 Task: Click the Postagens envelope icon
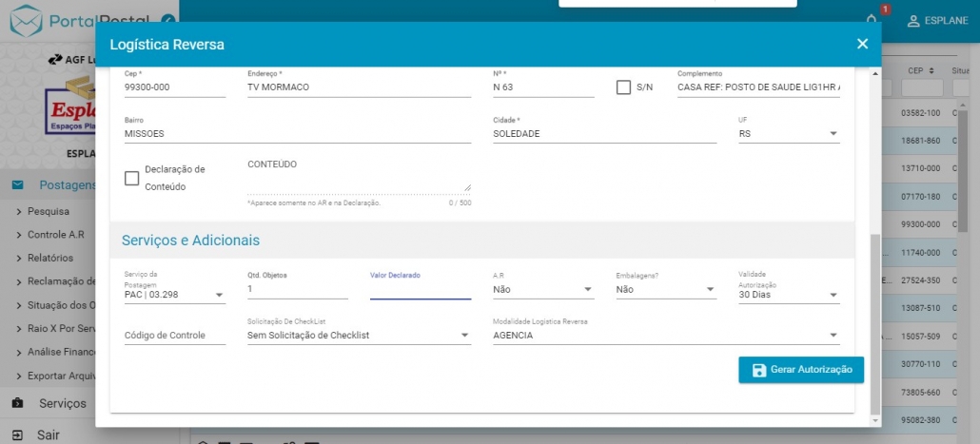[x=18, y=185]
